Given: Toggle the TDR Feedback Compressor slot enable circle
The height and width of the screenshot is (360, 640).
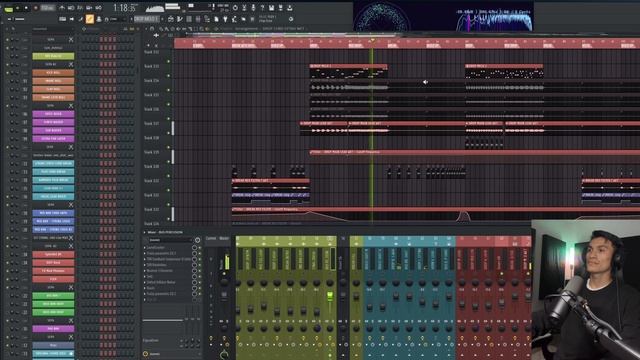Looking at the screenshot, I should [x=194, y=259].
